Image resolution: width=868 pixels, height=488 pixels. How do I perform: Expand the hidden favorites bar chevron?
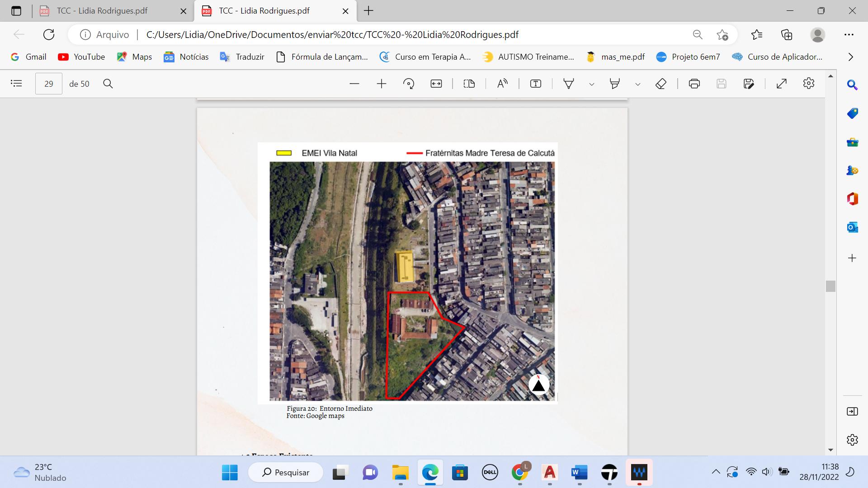click(x=850, y=57)
